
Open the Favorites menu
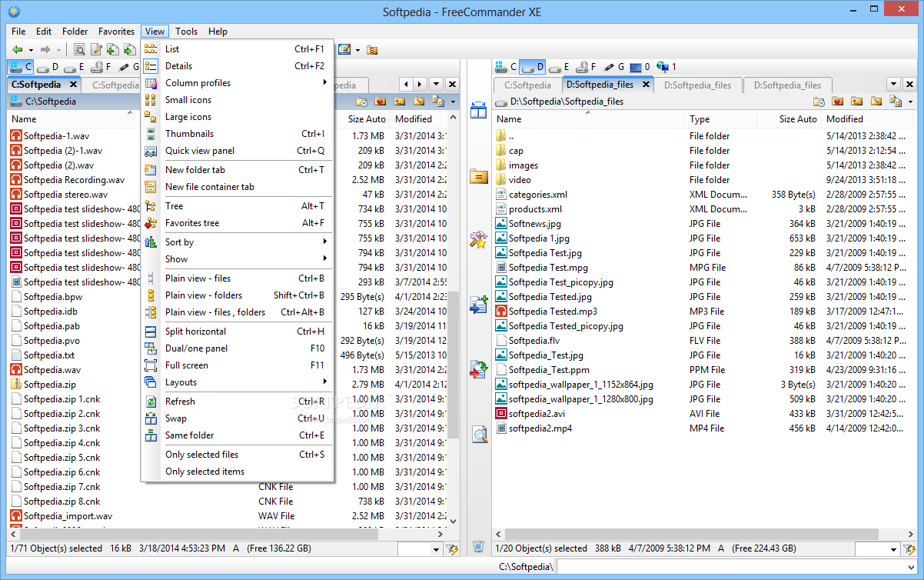pos(116,32)
